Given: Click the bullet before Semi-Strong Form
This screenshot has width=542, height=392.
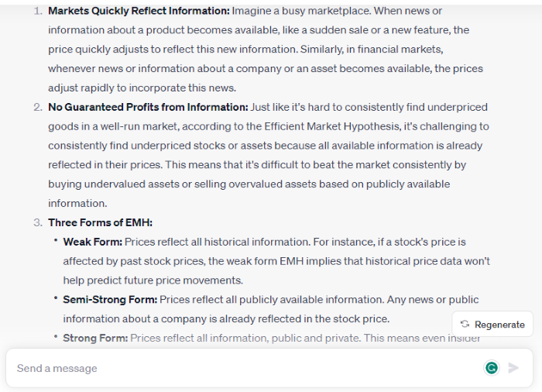Looking at the screenshot, I should (x=56, y=298).
